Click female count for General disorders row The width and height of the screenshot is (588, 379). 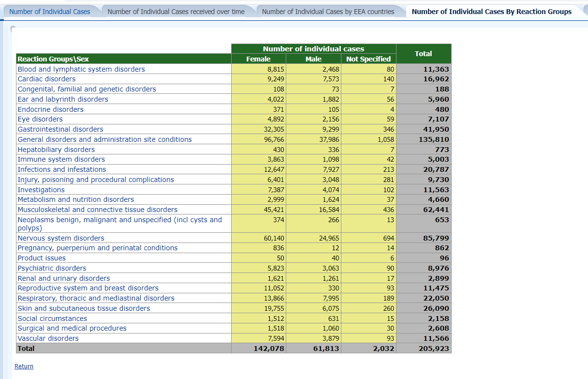point(274,139)
